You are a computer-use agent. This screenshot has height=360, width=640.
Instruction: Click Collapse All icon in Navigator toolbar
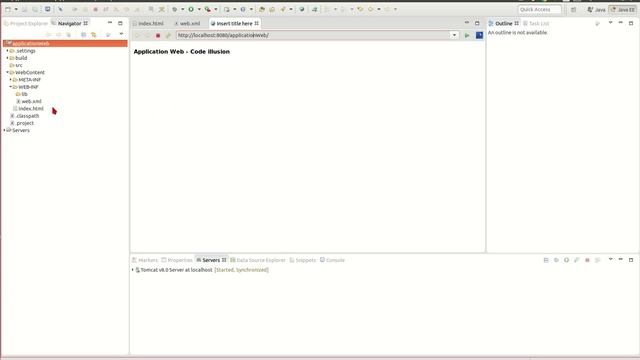[x=83, y=35]
